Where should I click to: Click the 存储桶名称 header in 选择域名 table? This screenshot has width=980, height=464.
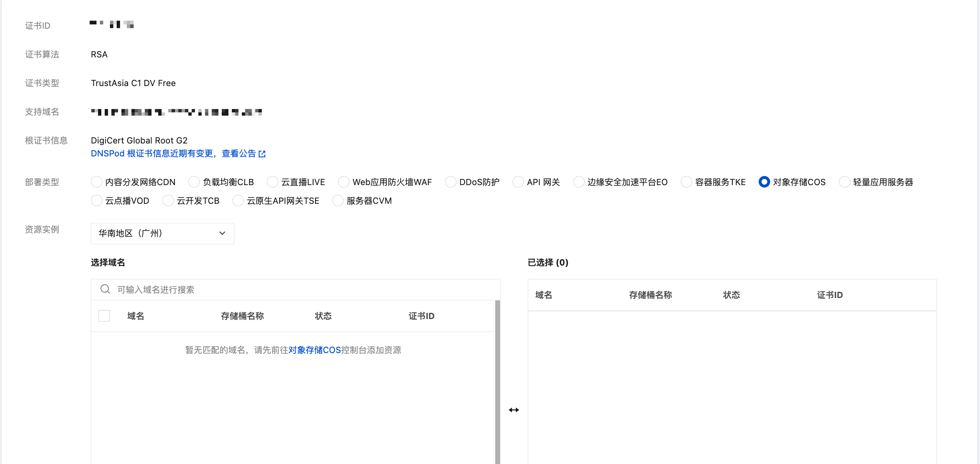(242, 316)
